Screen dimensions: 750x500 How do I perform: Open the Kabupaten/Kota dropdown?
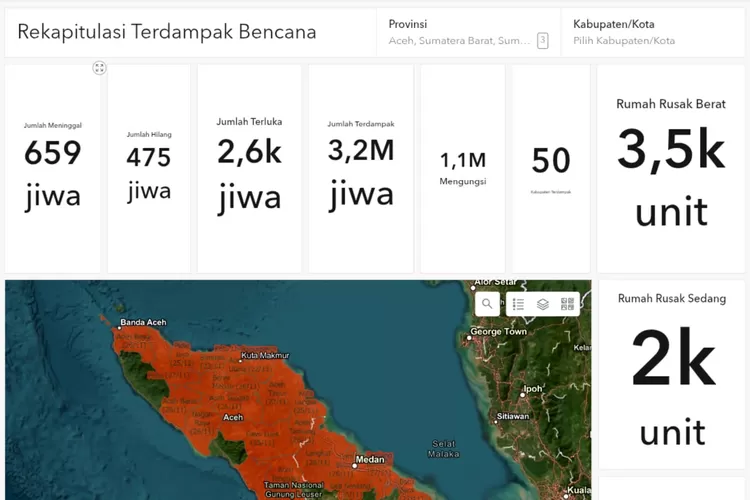click(x=653, y=33)
